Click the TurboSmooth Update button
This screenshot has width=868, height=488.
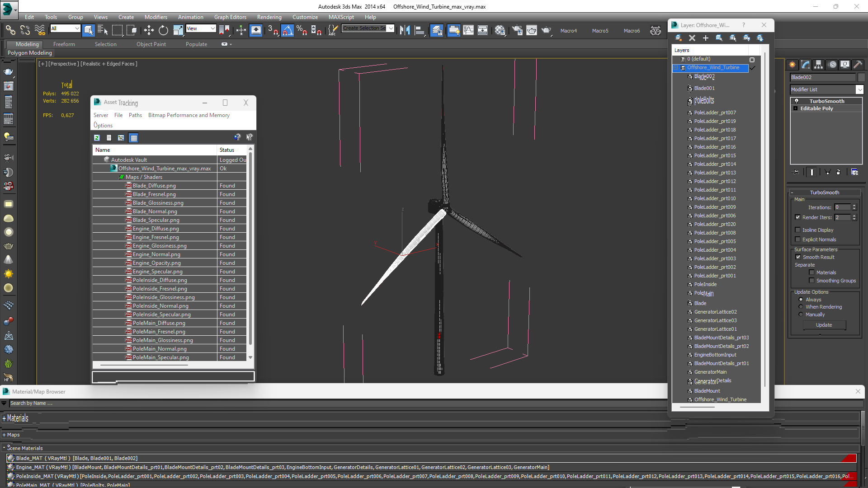click(824, 325)
